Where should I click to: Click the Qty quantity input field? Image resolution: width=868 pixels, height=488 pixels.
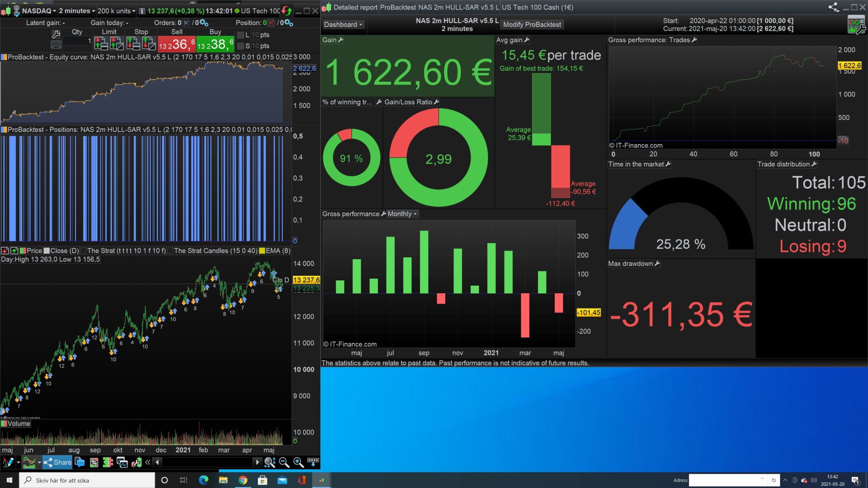tap(77, 41)
